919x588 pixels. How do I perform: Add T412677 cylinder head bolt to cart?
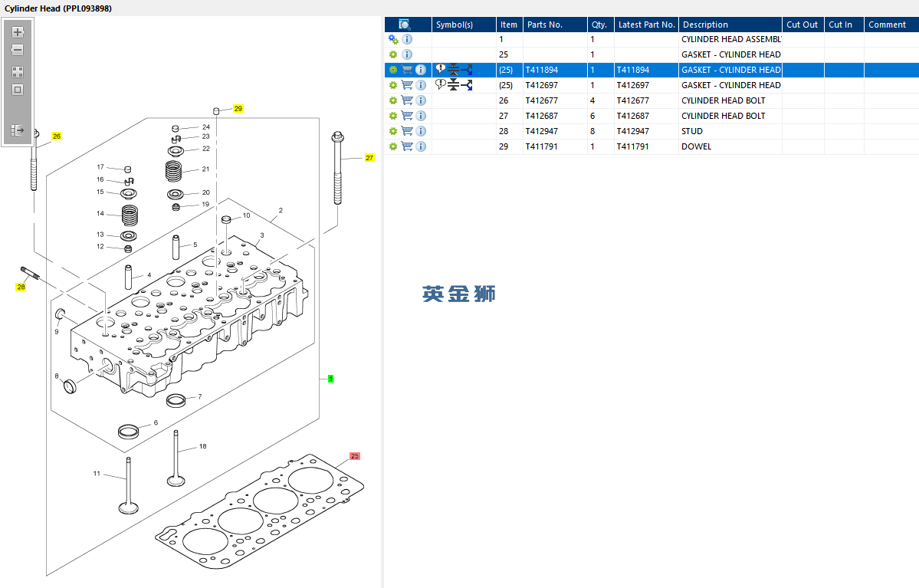tap(407, 100)
